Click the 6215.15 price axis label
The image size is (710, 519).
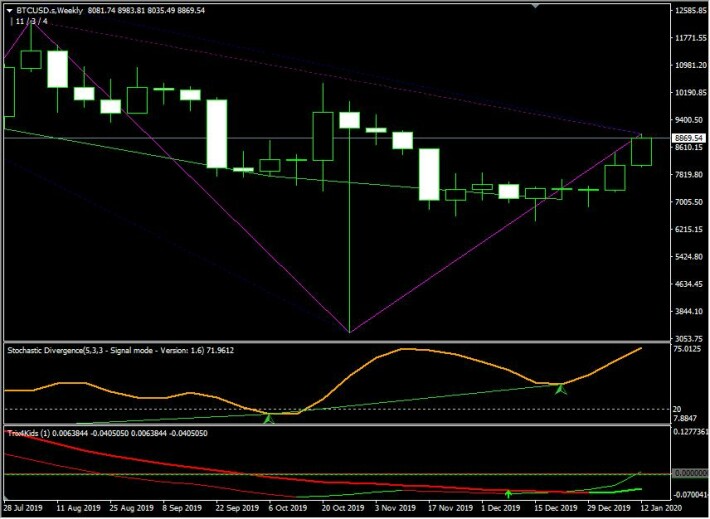[x=690, y=230]
